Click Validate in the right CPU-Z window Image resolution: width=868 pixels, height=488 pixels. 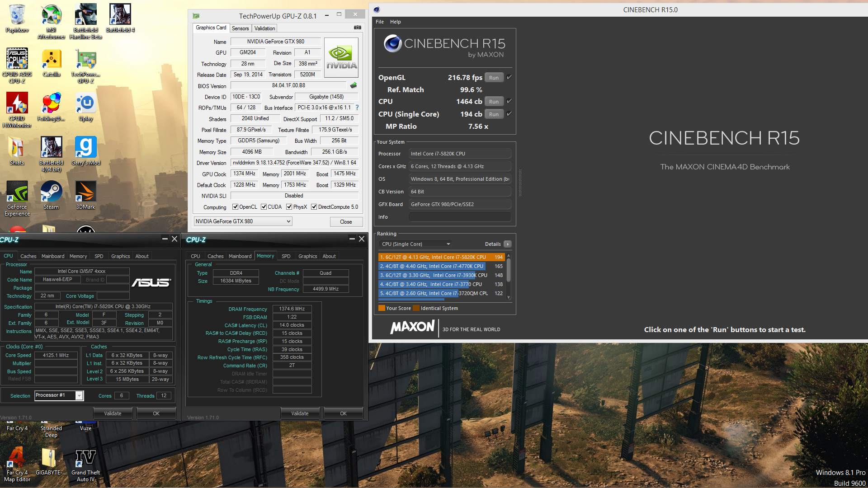point(300,413)
